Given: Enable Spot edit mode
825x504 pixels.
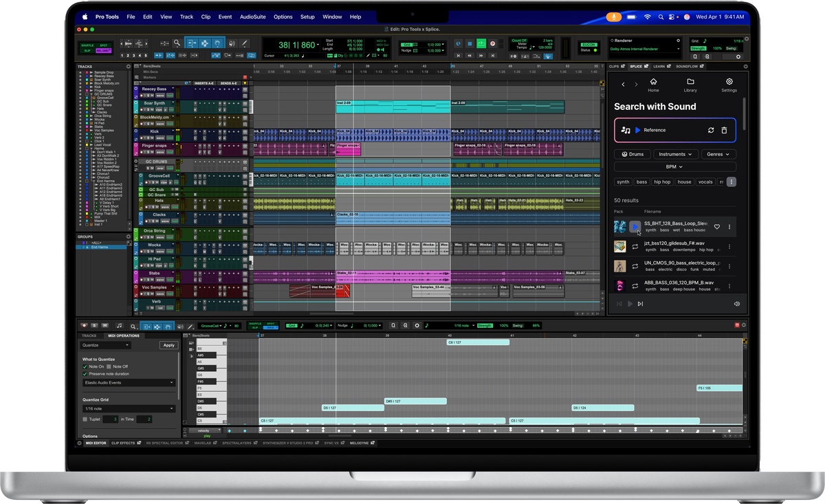Looking at the screenshot, I should click(x=103, y=45).
